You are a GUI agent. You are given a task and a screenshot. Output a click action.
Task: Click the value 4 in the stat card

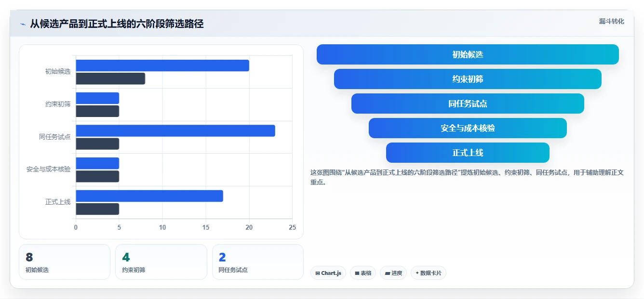[x=126, y=258]
